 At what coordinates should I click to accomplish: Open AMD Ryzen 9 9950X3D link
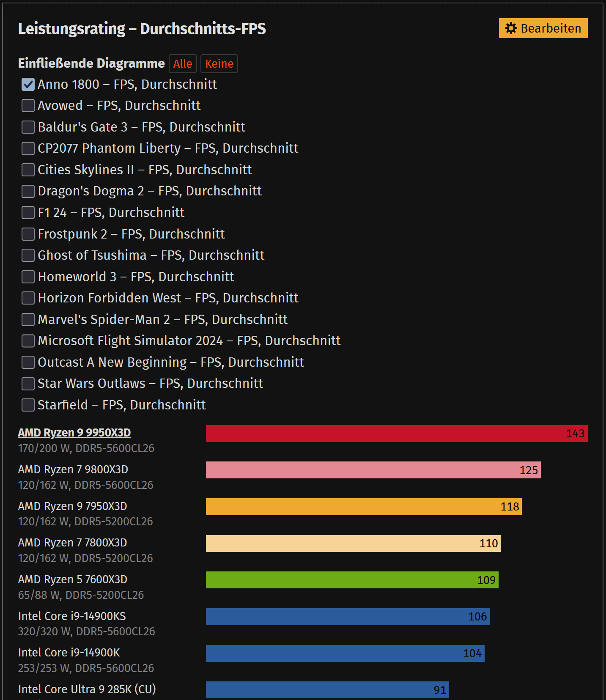74,433
